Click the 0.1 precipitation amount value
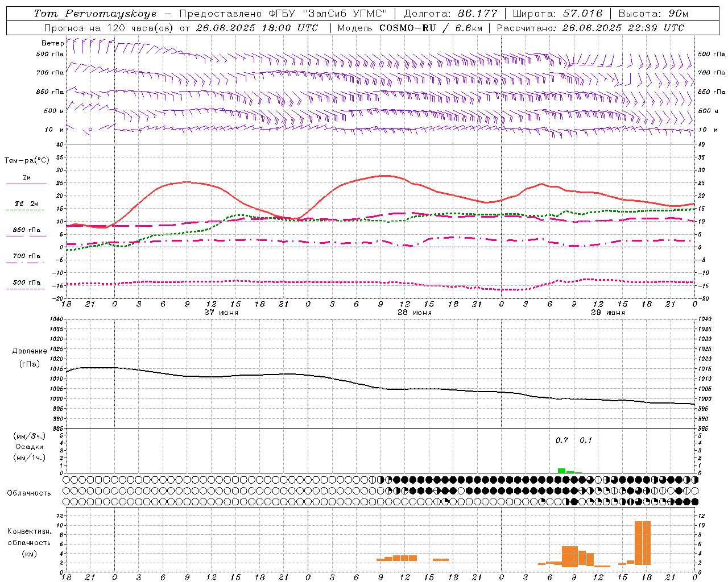Viewport: 728px width, 582px height. point(586,440)
